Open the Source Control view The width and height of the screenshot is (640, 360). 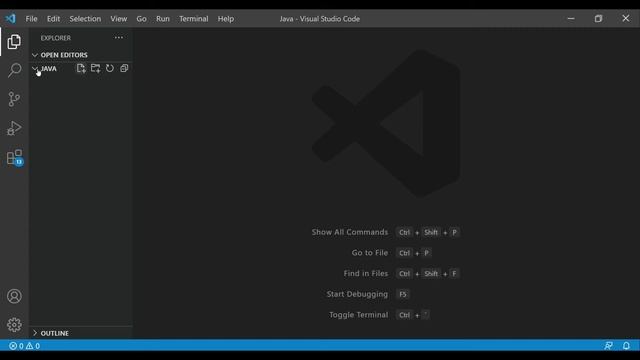pos(14,99)
